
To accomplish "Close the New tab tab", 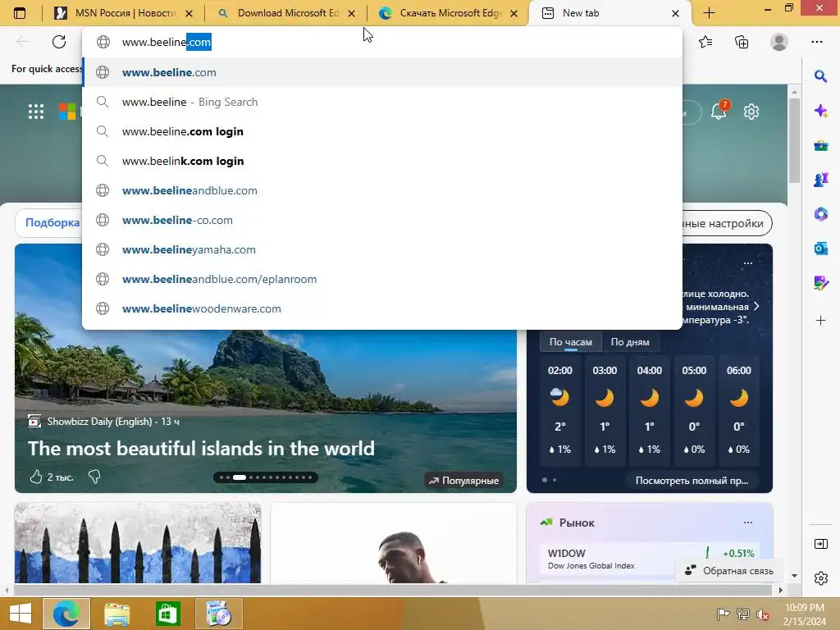I will (x=676, y=13).
